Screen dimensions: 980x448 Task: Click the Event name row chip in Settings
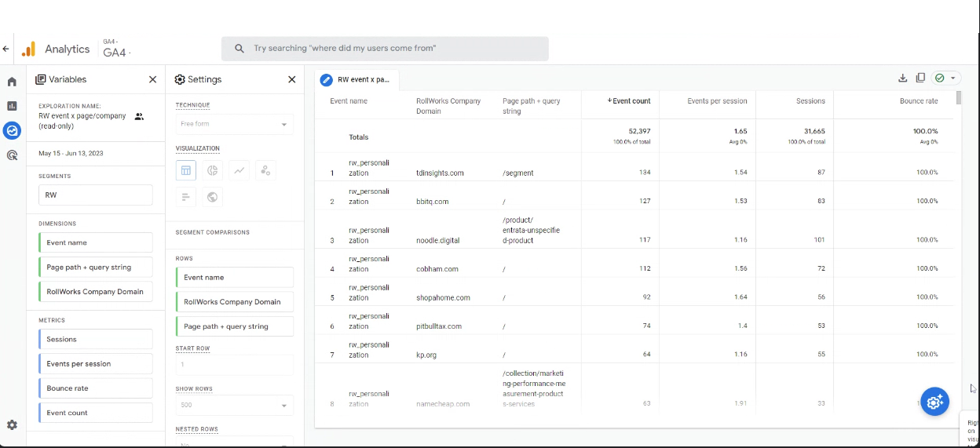234,277
